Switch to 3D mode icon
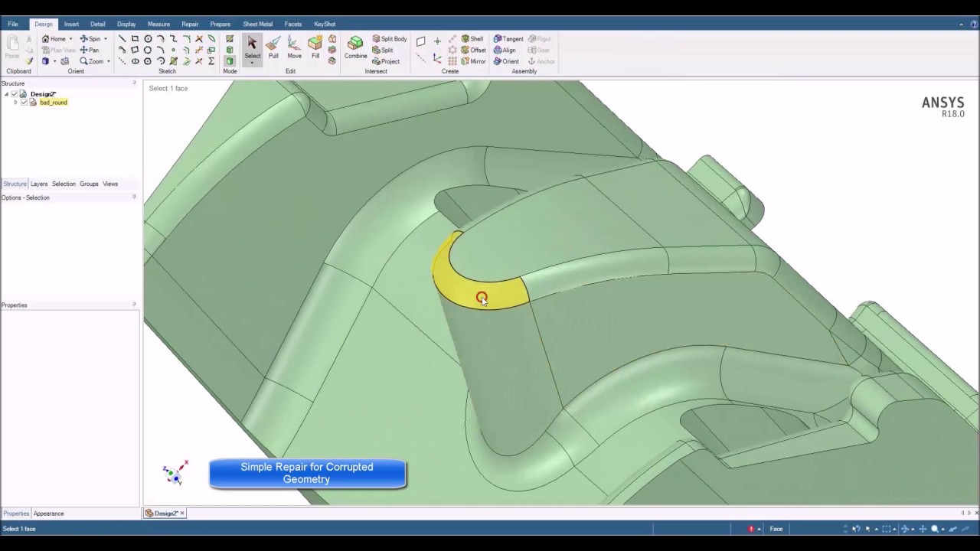The width and height of the screenshot is (980, 551). point(230,61)
